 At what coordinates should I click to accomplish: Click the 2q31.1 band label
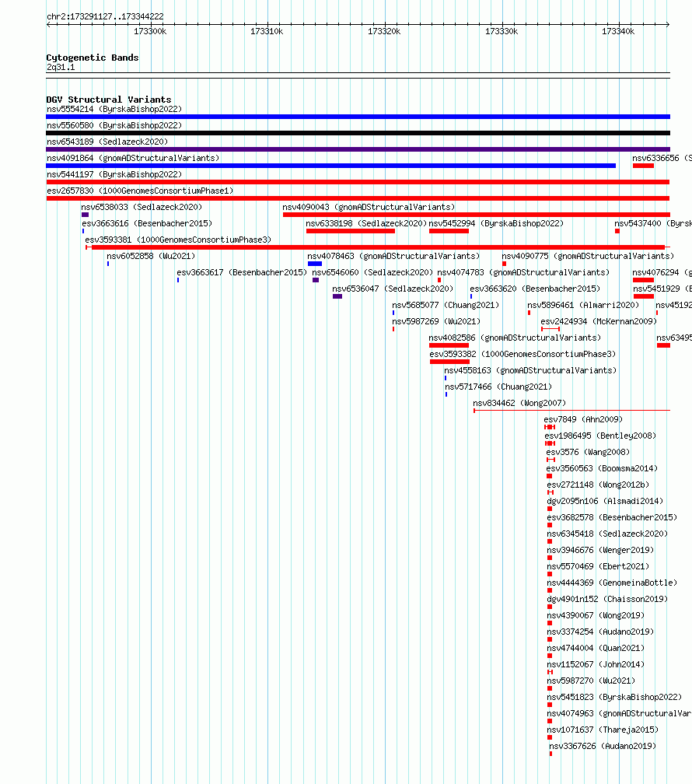[x=61, y=67]
